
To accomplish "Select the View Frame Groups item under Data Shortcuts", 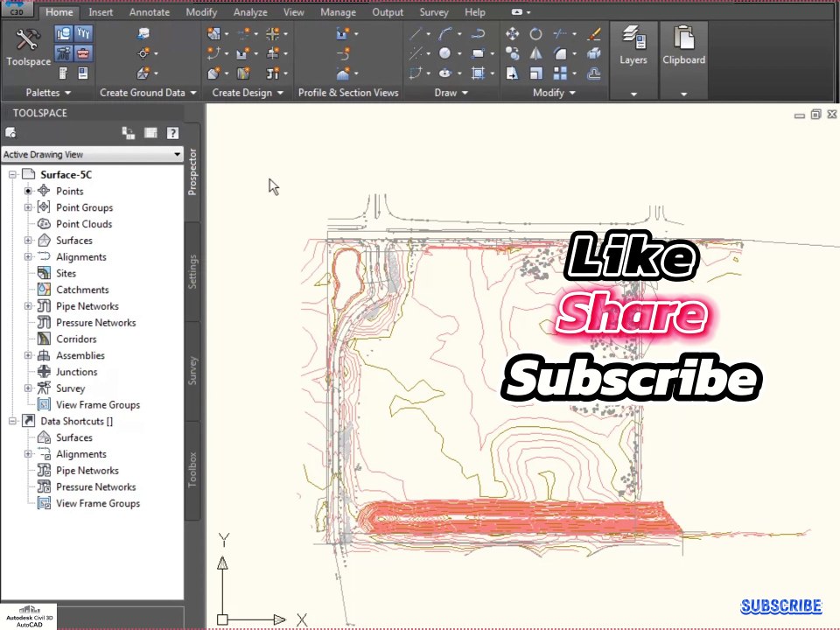I will 98,503.
